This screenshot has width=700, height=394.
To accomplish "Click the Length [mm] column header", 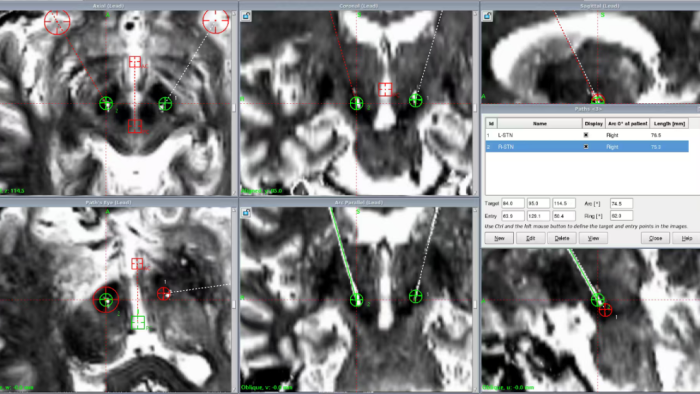I will (x=669, y=124).
